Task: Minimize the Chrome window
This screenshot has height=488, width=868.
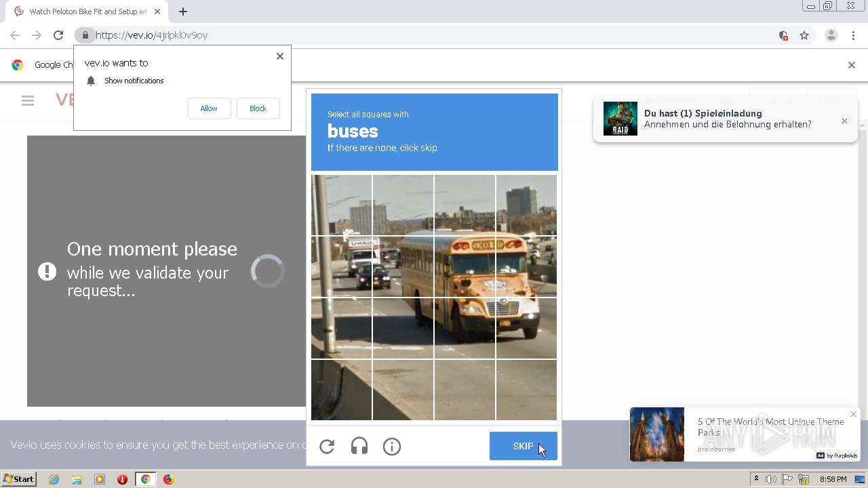Action: [811, 6]
